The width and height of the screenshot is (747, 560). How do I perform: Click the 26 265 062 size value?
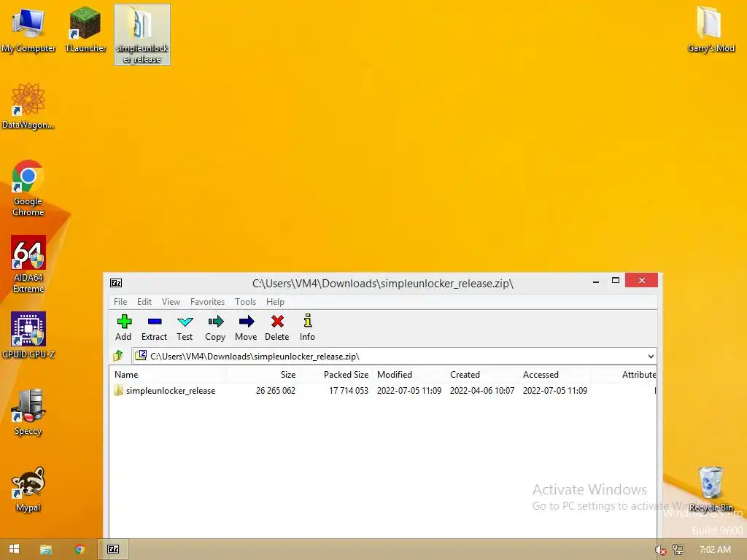275,391
